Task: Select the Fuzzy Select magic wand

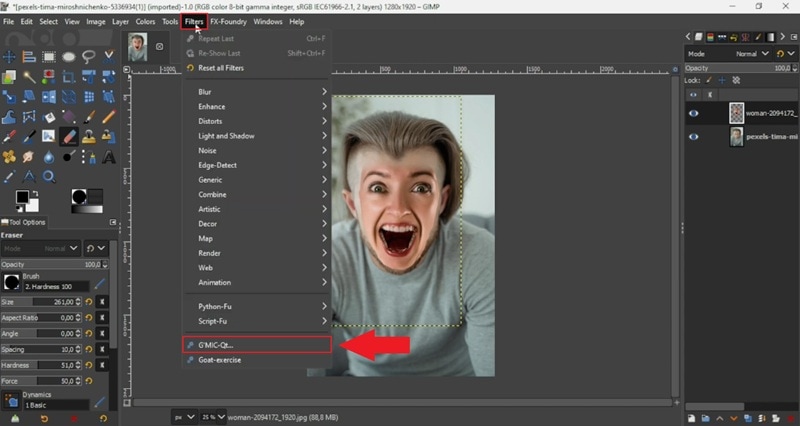Action: click(x=29, y=77)
